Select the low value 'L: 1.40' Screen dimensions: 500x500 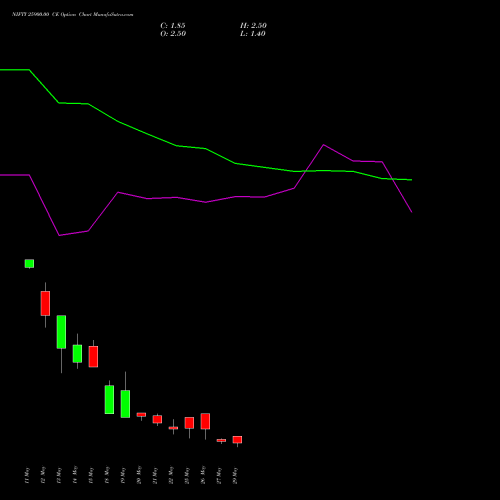[x=253, y=34]
